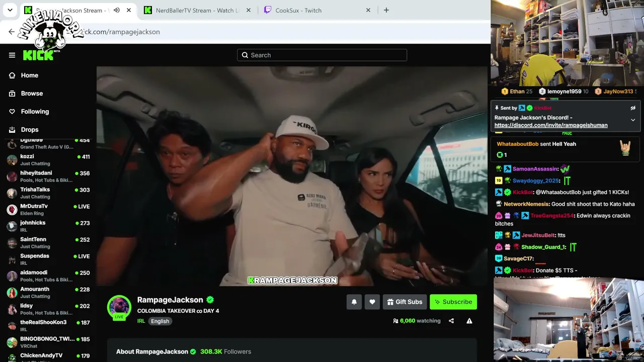Click RampageJackson's live profile avatar

tap(119, 307)
